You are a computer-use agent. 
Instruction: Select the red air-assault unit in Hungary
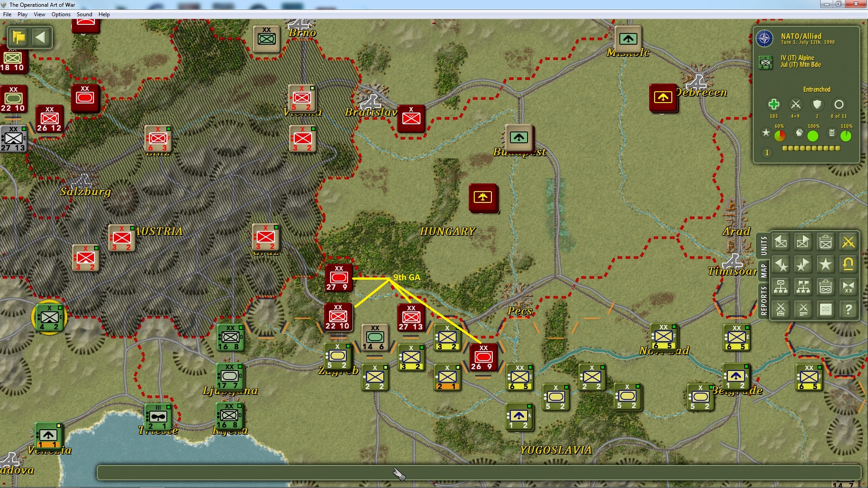click(x=483, y=197)
